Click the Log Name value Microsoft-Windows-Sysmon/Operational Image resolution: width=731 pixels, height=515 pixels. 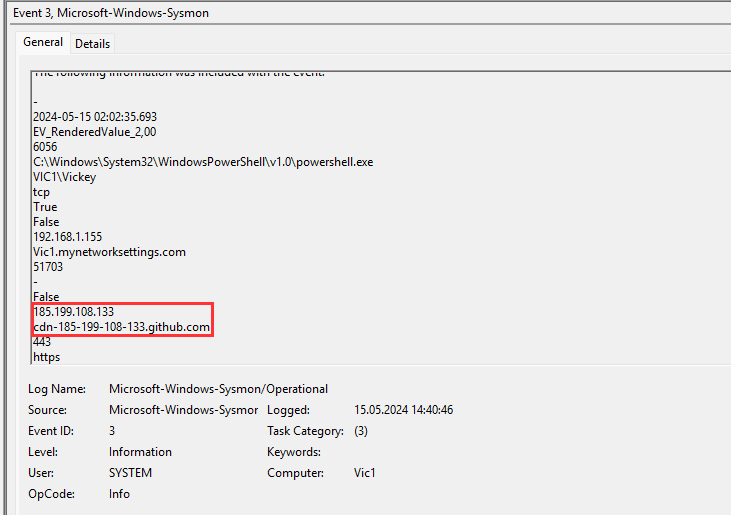point(218,389)
